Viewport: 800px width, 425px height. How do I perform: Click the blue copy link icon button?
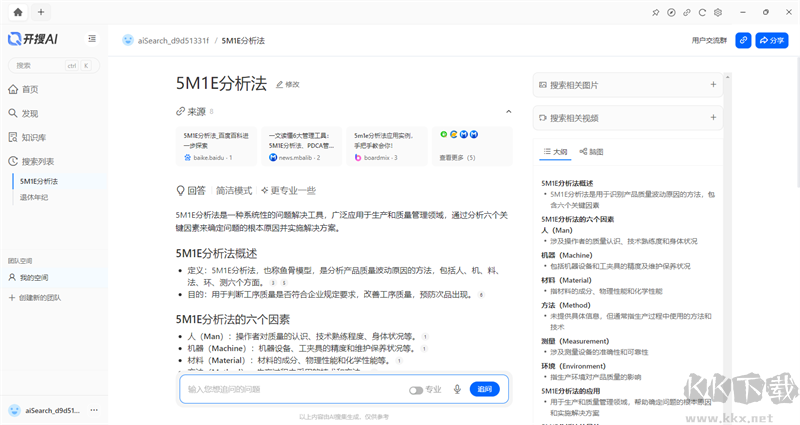(x=743, y=40)
